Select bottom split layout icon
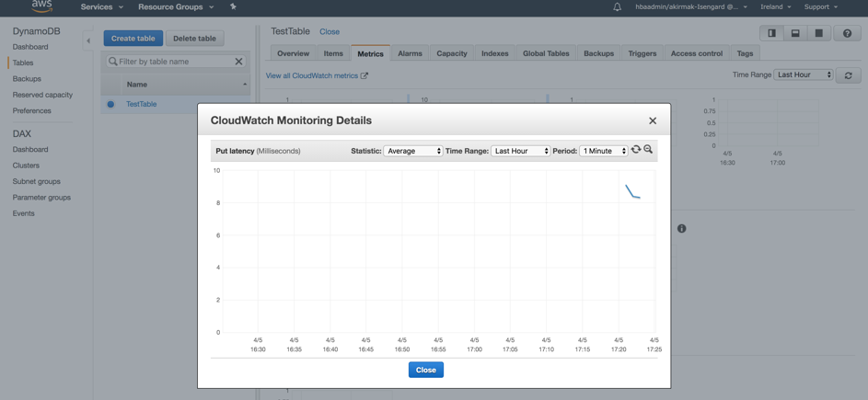868x400 pixels. click(795, 34)
